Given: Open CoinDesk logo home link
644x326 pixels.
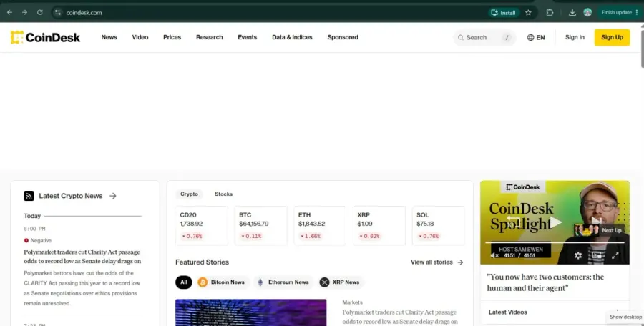Looking at the screenshot, I should tap(45, 37).
